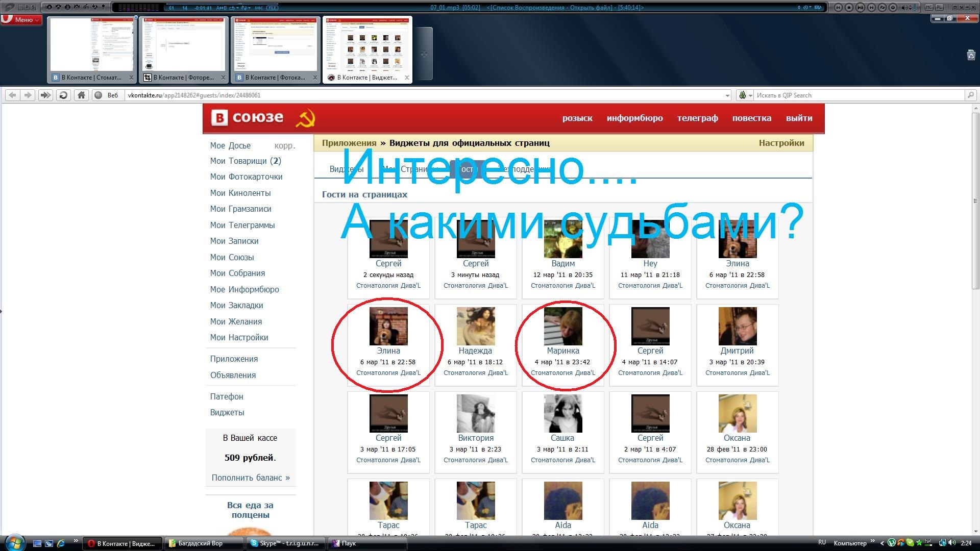Open the Opera Меню dropdown
980x551 pixels.
[21, 19]
